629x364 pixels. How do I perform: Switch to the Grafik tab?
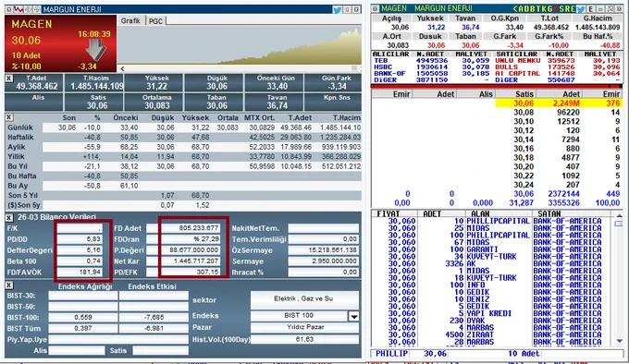coord(130,20)
